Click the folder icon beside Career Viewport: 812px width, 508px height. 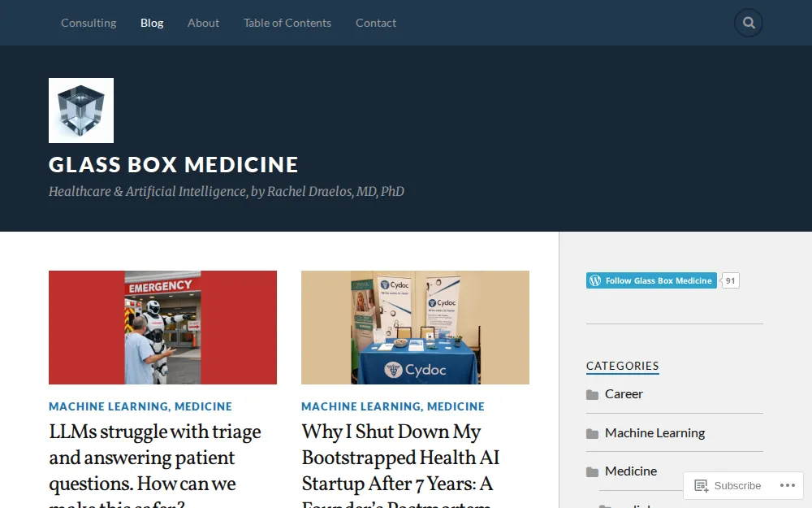coord(592,393)
